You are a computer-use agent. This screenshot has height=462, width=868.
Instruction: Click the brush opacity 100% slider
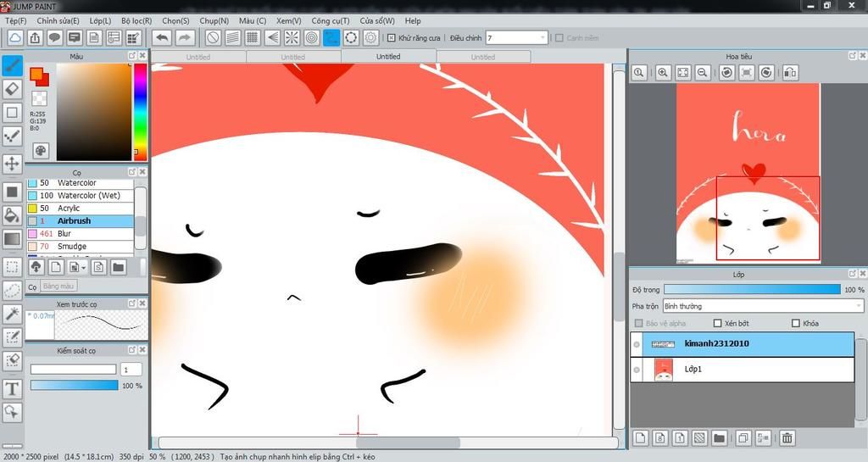tap(75, 385)
